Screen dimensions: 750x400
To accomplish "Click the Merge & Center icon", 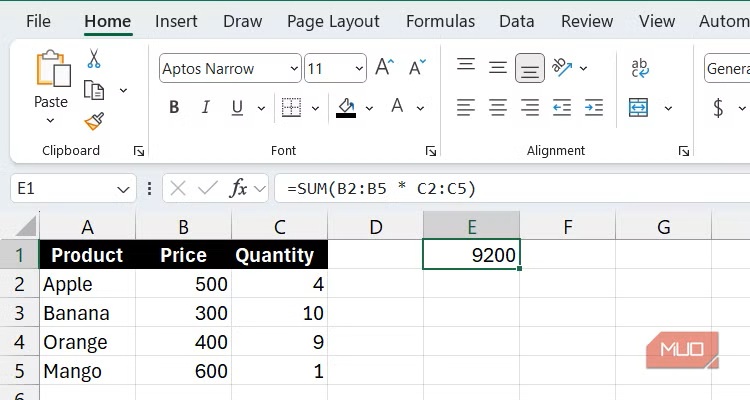I will point(639,107).
